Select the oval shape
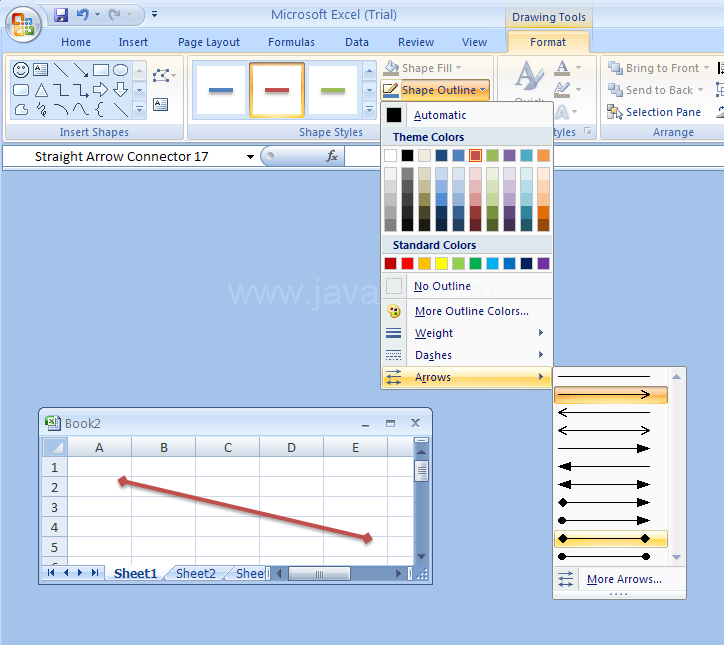Image resolution: width=724 pixels, height=645 pixels. 121,70
